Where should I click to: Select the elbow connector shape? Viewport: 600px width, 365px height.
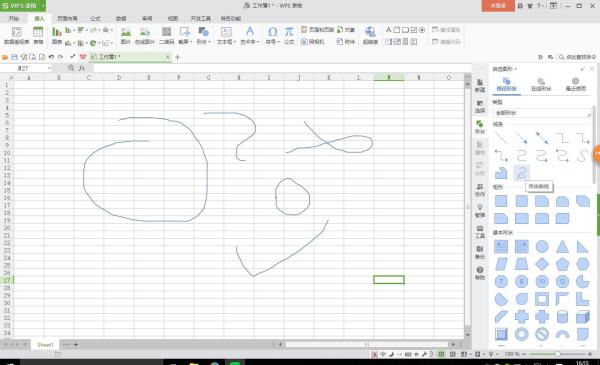(562, 138)
